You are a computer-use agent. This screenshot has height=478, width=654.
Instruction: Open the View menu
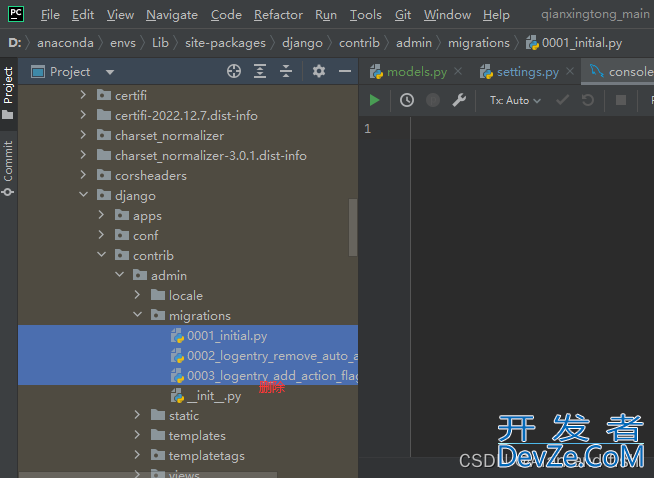120,15
